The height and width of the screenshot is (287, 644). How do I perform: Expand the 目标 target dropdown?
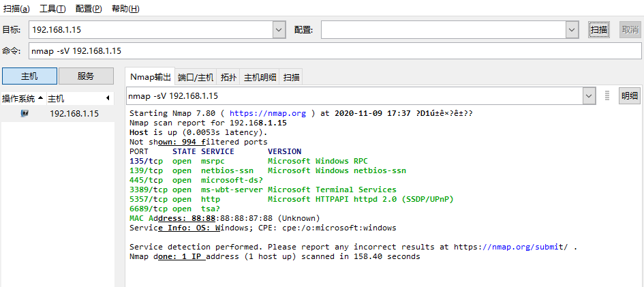[279, 30]
